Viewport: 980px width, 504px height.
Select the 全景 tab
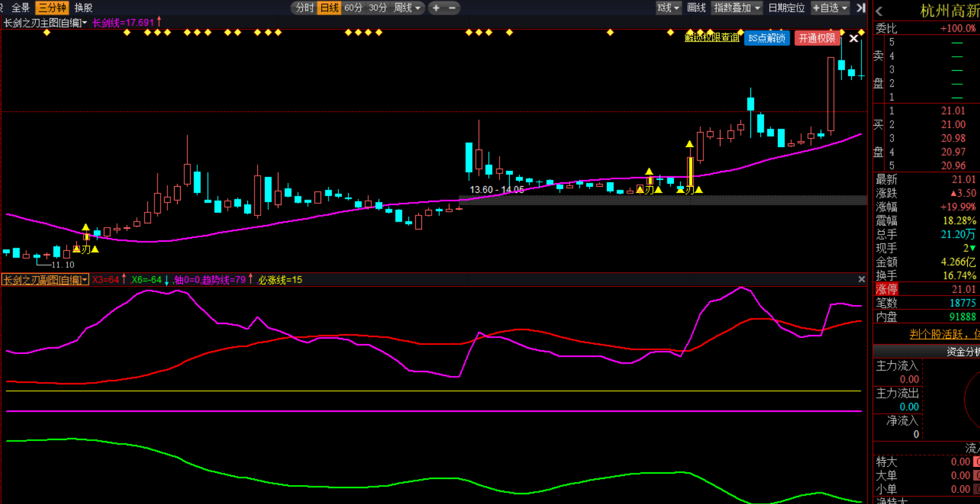(21, 8)
